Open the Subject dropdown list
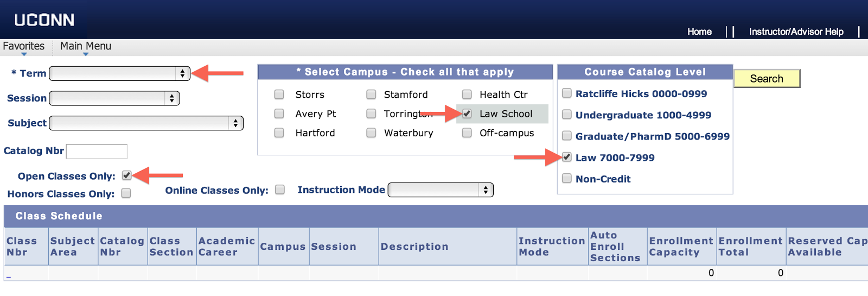 pyautogui.click(x=146, y=123)
